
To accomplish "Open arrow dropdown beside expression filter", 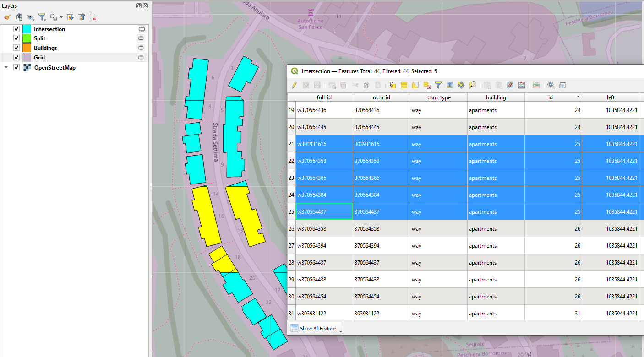I will (61, 17).
